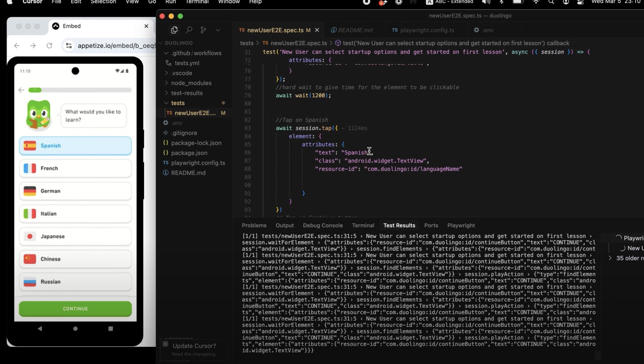Open the Search view in Cursor sidebar
This screenshot has width=644, height=364.
(189, 30)
